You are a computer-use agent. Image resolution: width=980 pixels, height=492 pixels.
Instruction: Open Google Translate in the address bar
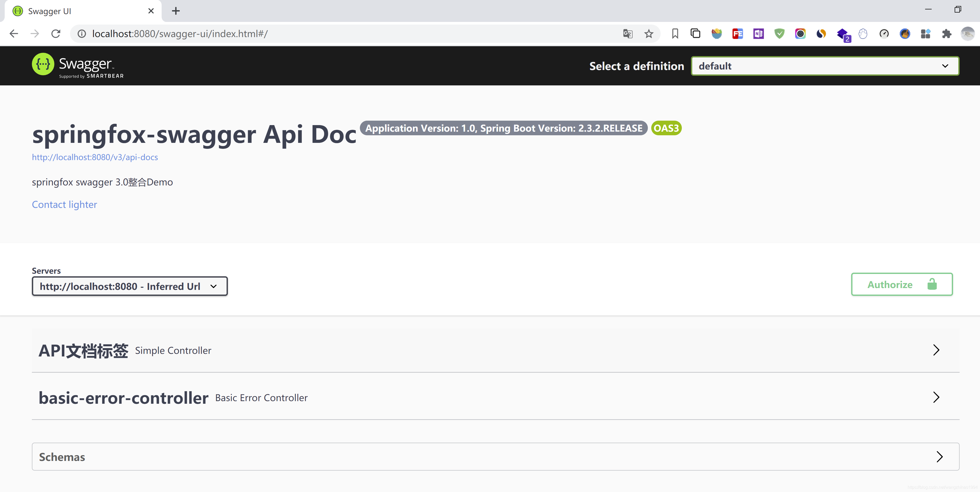click(x=627, y=33)
